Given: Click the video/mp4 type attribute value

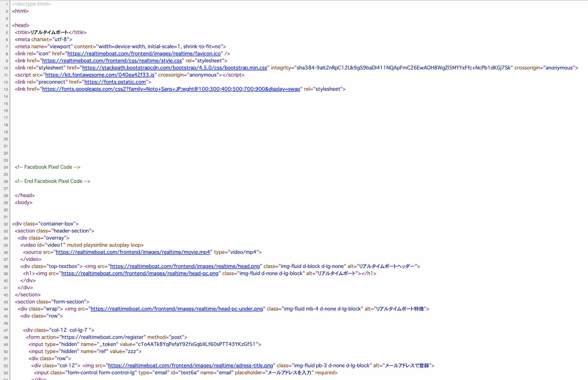Looking at the screenshot, I should pos(243,252).
